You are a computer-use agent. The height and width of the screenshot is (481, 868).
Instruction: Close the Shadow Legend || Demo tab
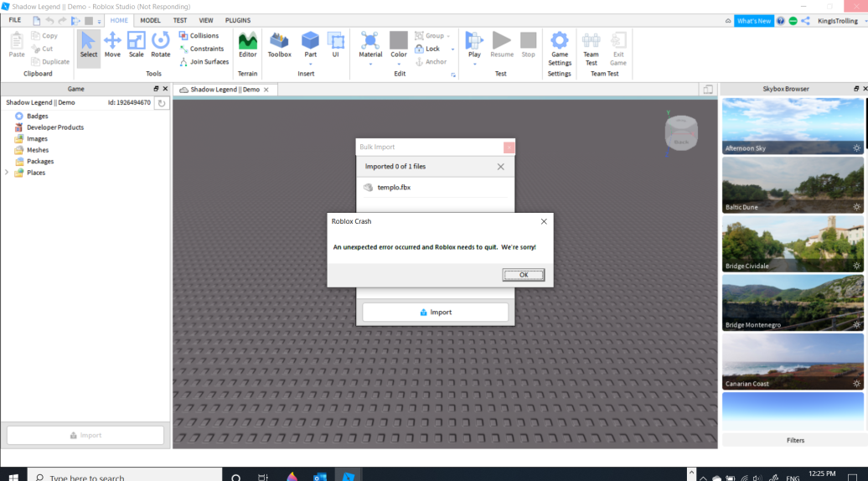[x=266, y=90]
